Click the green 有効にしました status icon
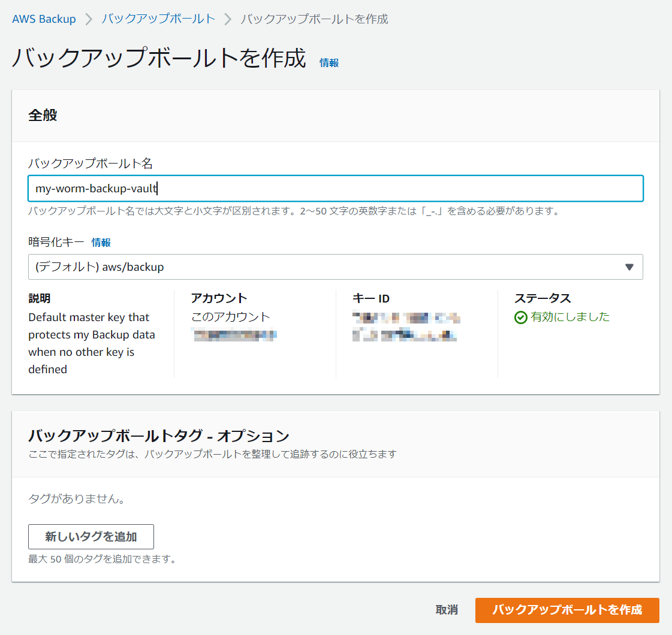This screenshot has width=672, height=635. click(521, 317)
